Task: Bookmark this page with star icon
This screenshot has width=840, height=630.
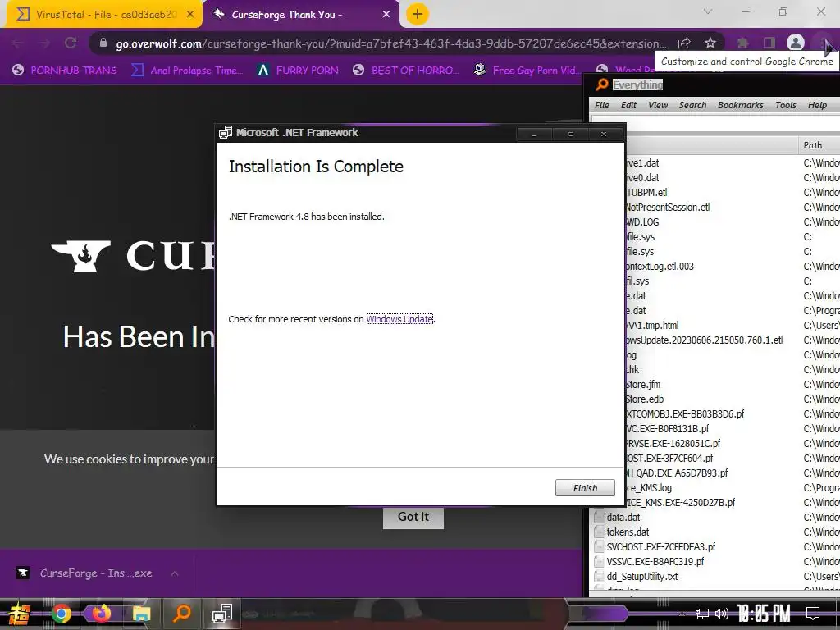Action: point(710,43)
